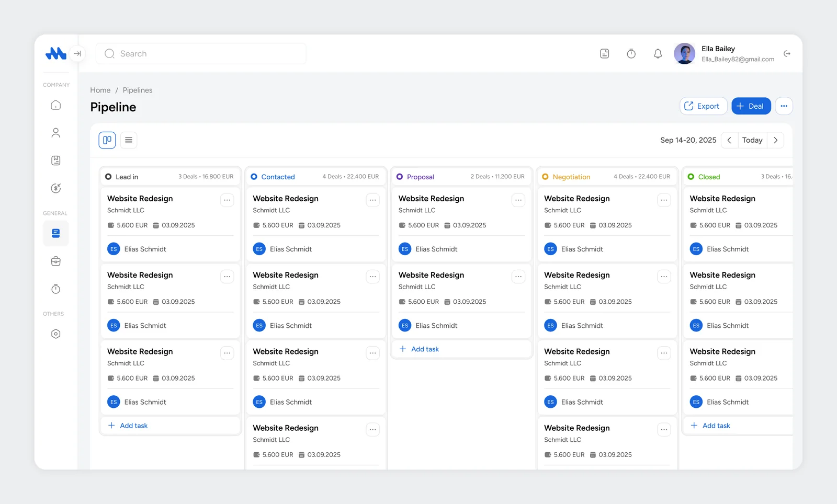
Task: Open more options next to Deal button
Action: (x=784, y=106)
